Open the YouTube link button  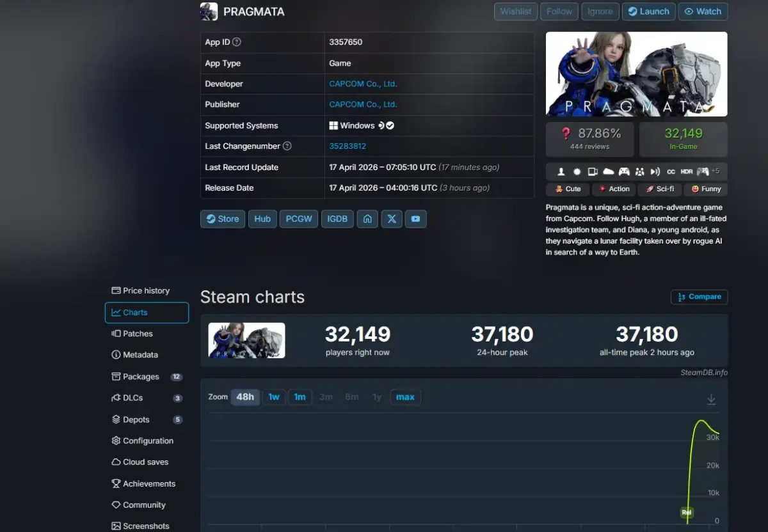(x=416, y=219)
